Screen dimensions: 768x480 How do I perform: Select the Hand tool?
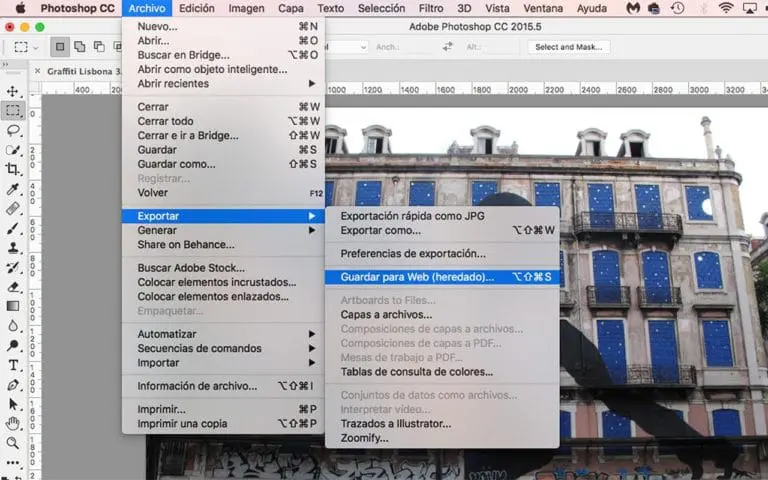pyautogui.click(x=13, y=424)
